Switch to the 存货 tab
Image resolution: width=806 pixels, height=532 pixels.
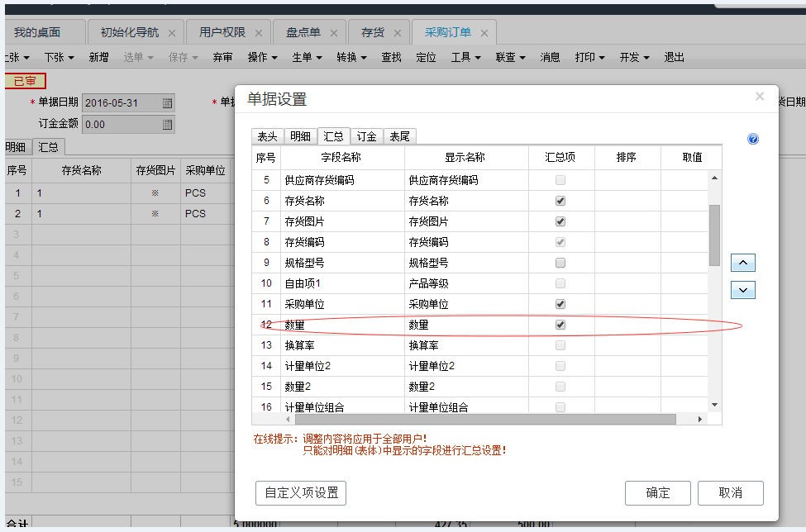click(x=374, y=32)
